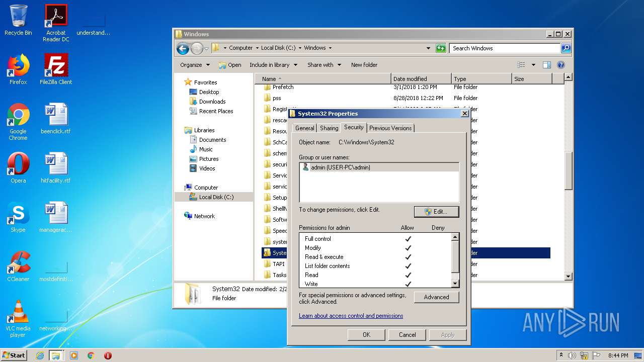Image resolution: width=644 pixels, height=362 pixels.
Task: Click the clock showing 8:44 PM
Action: 618,355
